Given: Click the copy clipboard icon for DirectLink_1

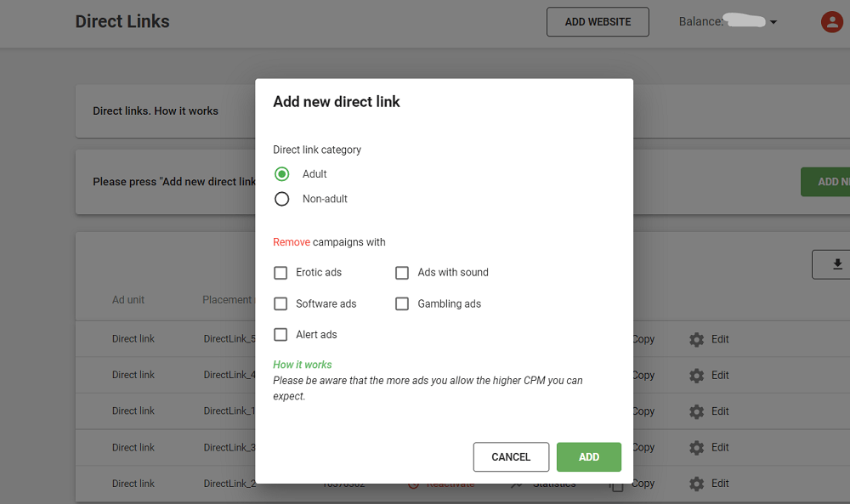Looking at the screenshot, I should [x=615, y=411].
